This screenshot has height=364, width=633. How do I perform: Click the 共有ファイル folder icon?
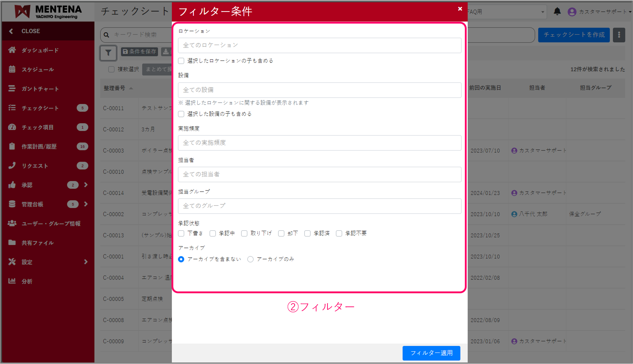[12, 242]
